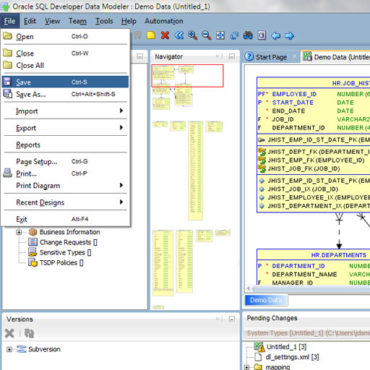Switch to the Demo Data (Untitled) tab

(335, 57)
